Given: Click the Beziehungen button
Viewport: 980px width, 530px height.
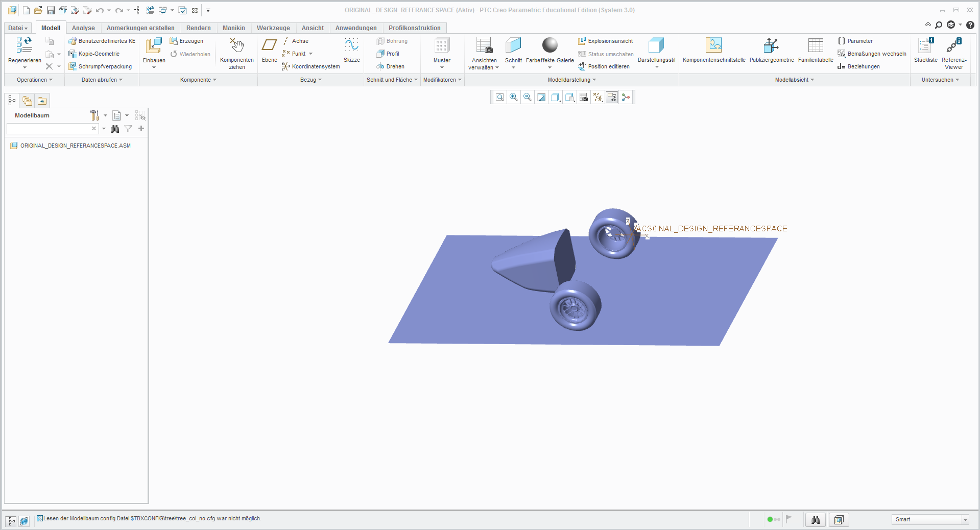Looking at the screenshot, I should tap(859, 66).
